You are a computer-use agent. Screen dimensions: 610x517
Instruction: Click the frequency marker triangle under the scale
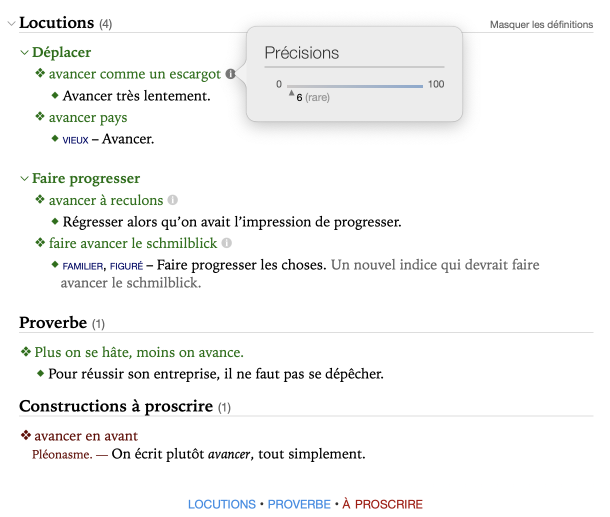pos(291,94)
